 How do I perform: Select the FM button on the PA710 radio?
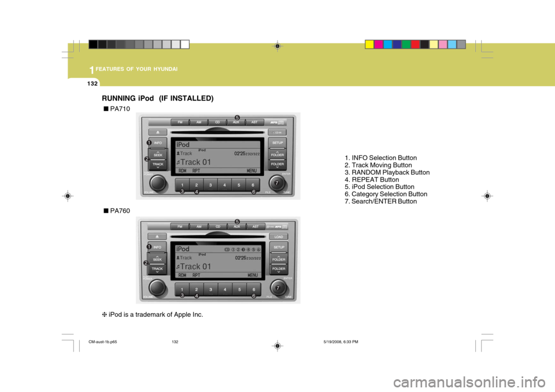pyautogui.click(x=180, y=122)
